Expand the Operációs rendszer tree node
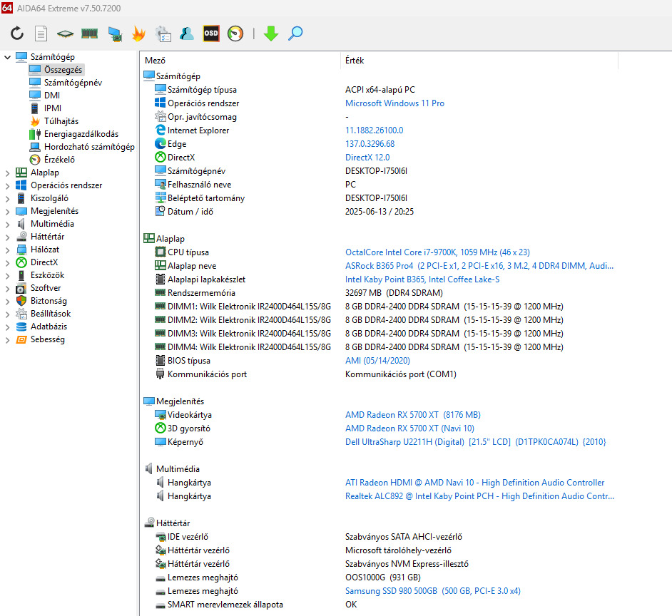 click(7, 186)
